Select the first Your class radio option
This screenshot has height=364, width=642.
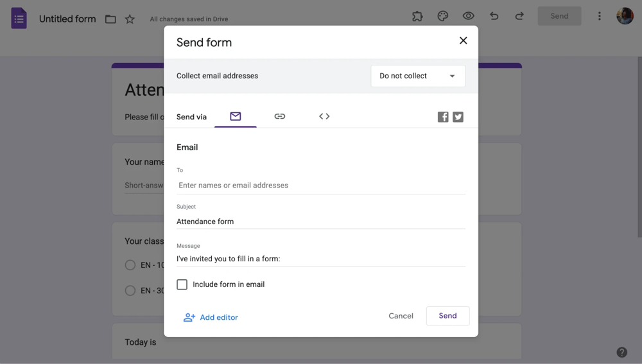click(x=130, y=264)
